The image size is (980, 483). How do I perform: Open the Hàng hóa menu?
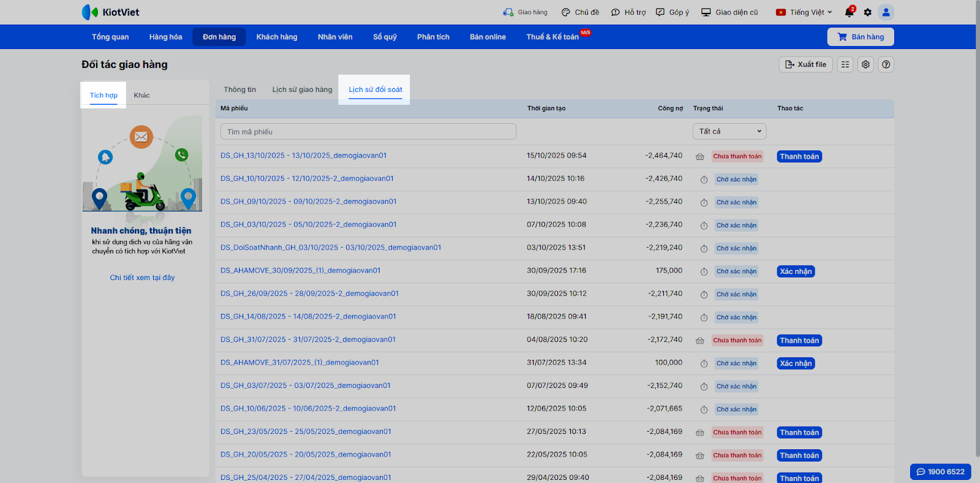tap(165, 37)
